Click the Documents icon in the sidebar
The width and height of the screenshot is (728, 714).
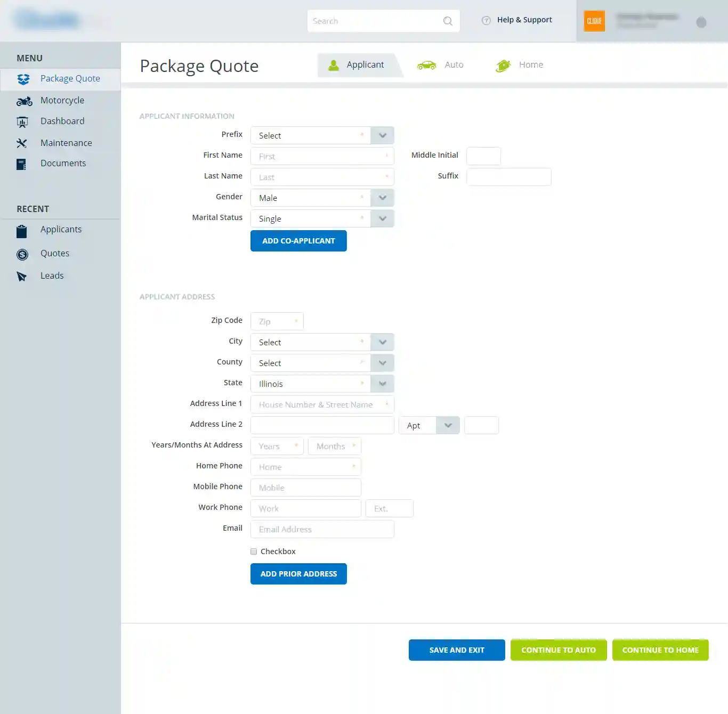21,164
